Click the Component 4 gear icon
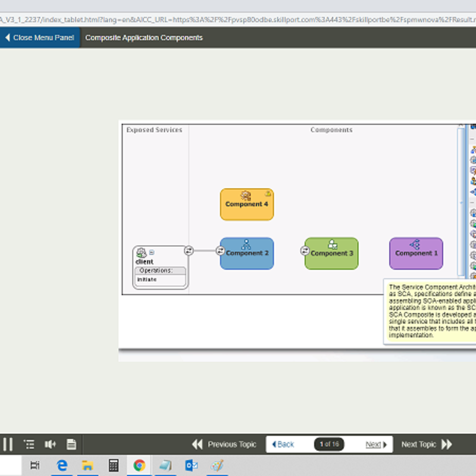This screenshot has width=476, height=476. click(246, 196)
